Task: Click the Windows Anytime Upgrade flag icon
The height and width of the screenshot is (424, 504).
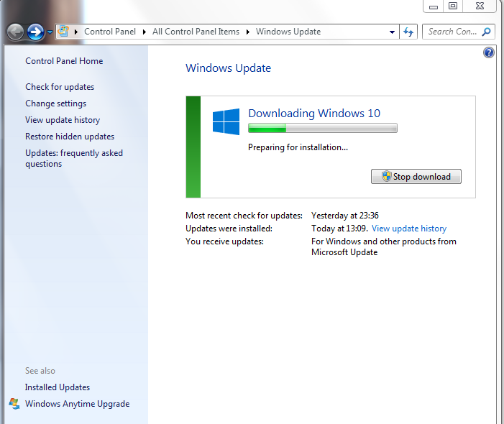Action: pyautogui.click(x=14, y=404)
